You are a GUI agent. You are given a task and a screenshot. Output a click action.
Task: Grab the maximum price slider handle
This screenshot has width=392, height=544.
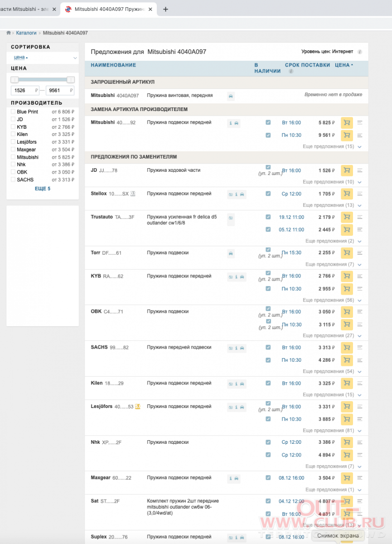[x=71, y=79]
